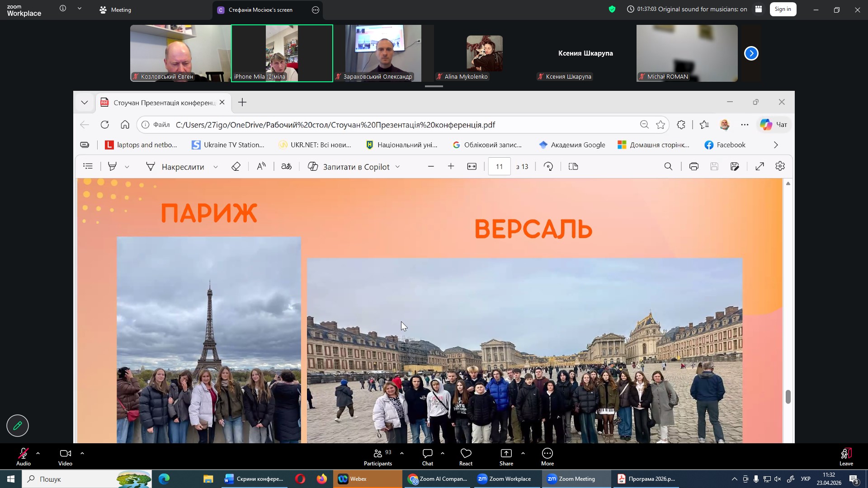Image resolution: width=868 pixels, height=488 pixels.
Task: Open PDF table of contents icon
Action: tap(88, 167)
